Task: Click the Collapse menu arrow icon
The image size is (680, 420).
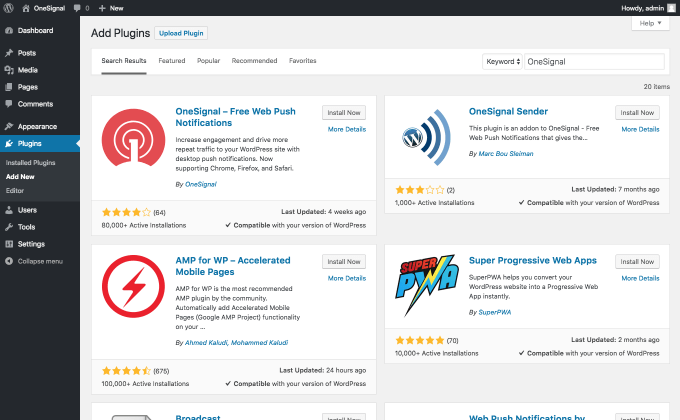Action: coord(9,261)
